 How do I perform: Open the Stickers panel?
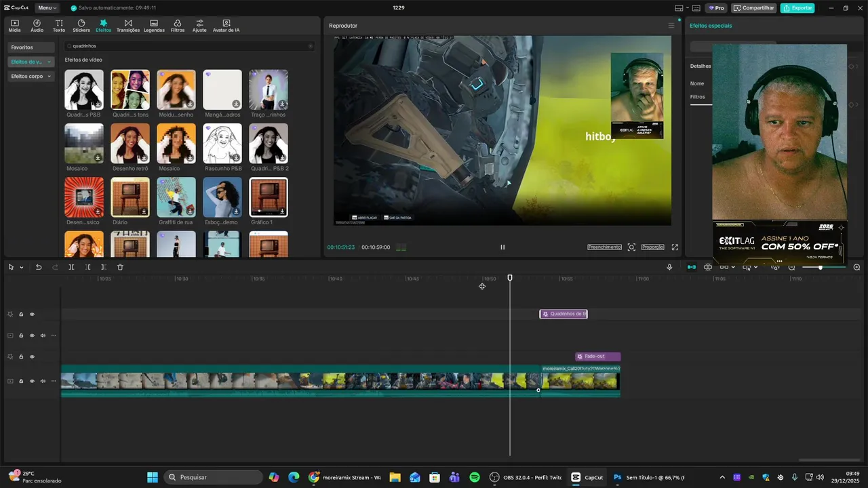81,26
